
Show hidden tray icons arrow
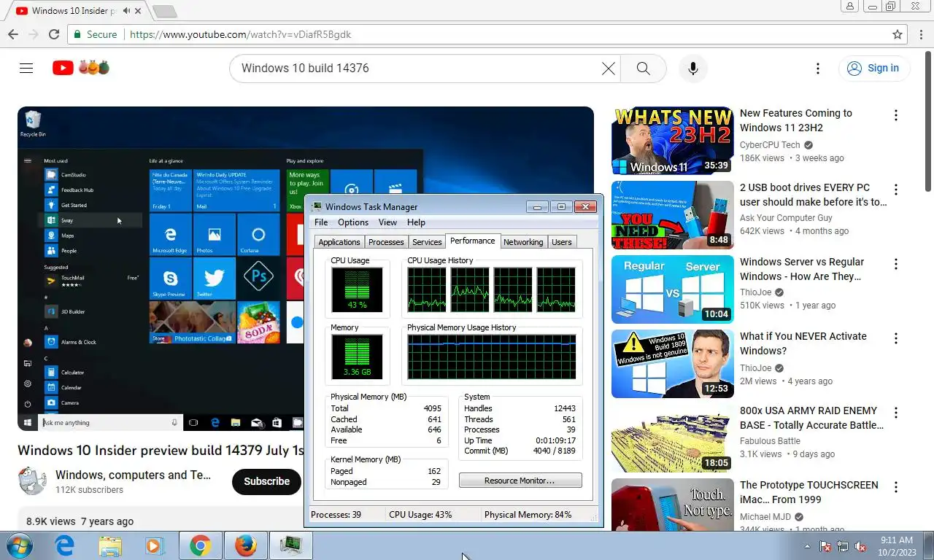click(807, 546)
